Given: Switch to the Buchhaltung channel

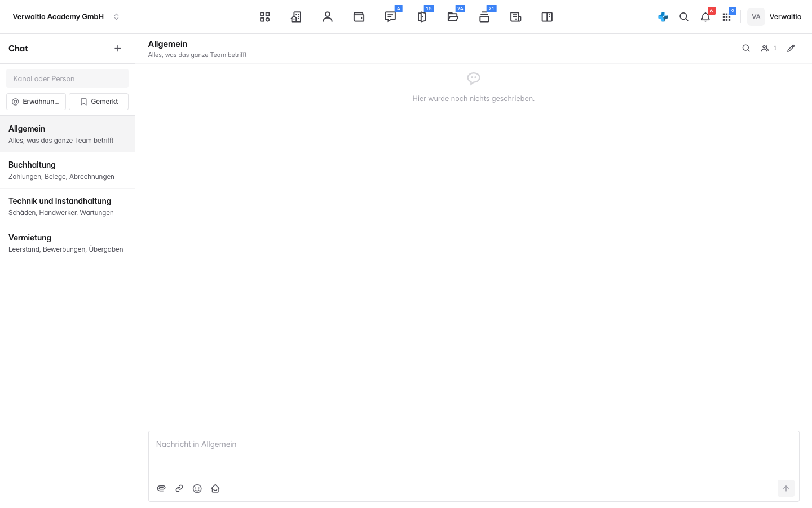Looking at the screenshot, I should coord(68,170).
